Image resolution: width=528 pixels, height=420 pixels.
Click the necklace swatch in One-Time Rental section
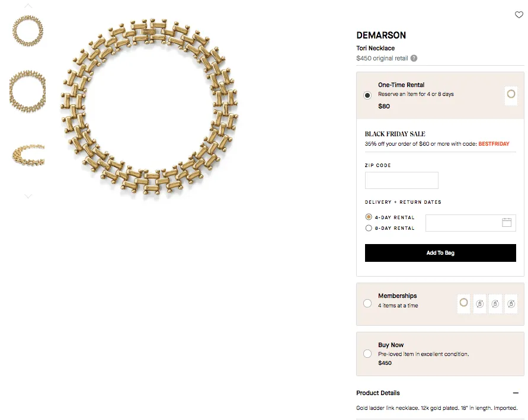pos(510,95)
